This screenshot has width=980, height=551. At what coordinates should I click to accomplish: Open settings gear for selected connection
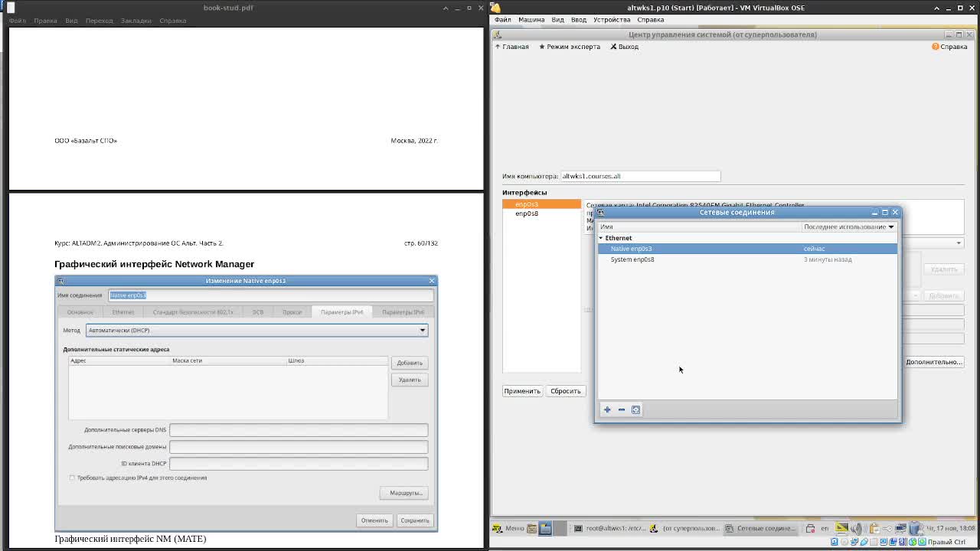[x=635, y=409]
